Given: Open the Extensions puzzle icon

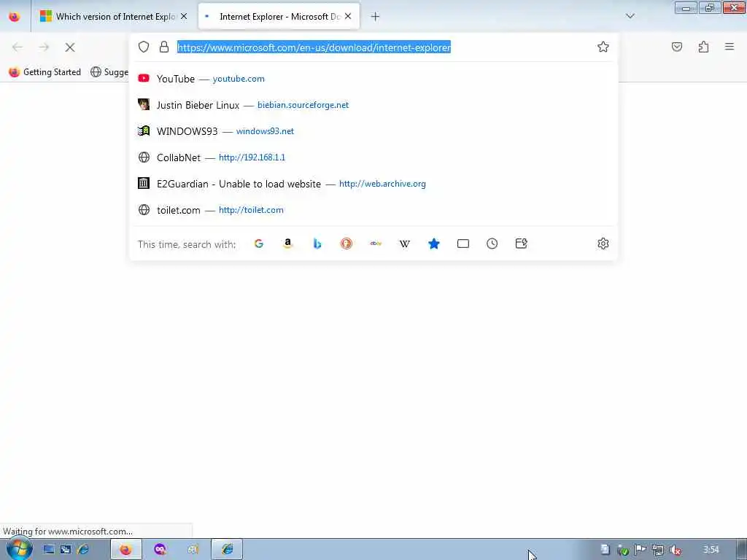Looking at the screenshot, I should [x=704, y=47].
